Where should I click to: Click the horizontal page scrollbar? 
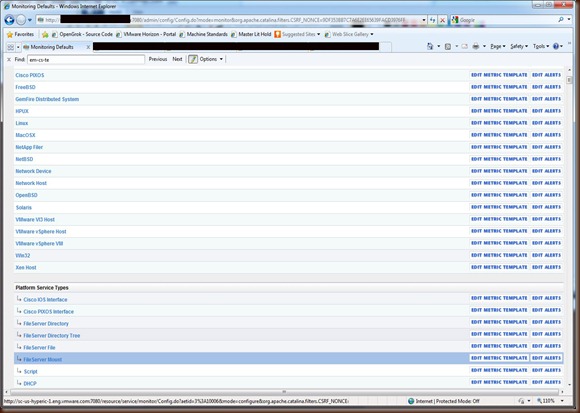pyautogui.click(x=284, y=392)
